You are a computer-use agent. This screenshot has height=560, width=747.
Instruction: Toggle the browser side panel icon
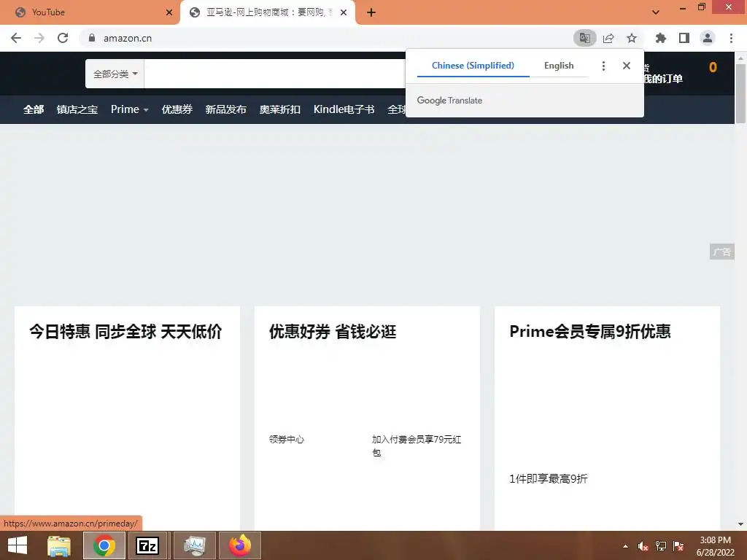(x=684, y=38)
